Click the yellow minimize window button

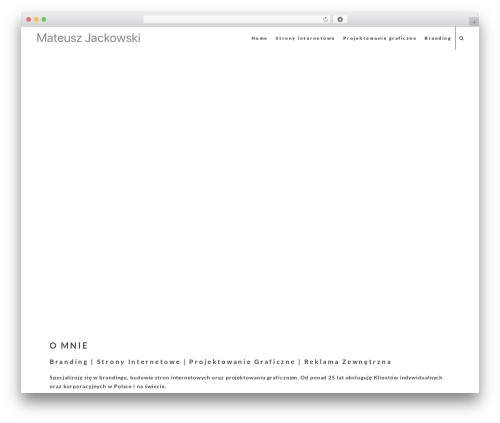(36, 20)
